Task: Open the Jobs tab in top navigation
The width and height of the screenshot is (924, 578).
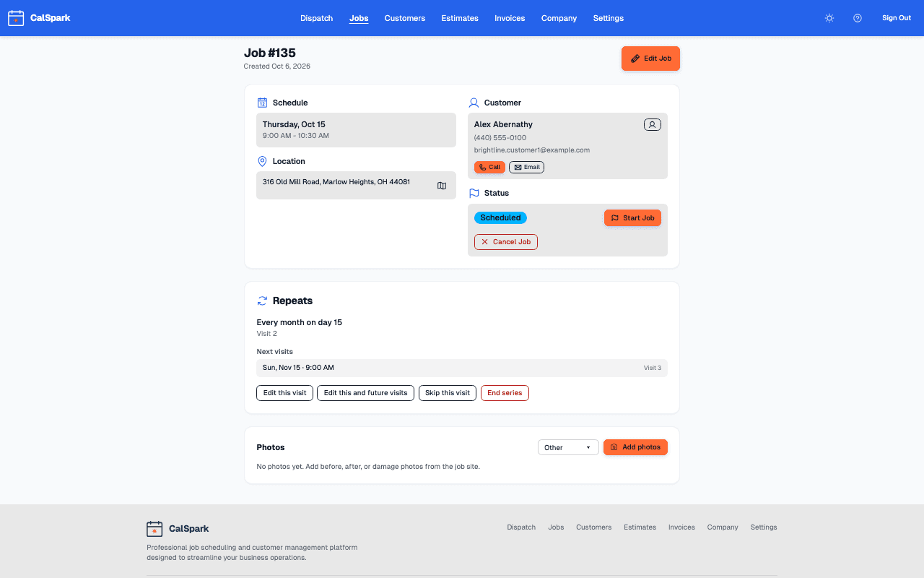Action: pos(359,18)
